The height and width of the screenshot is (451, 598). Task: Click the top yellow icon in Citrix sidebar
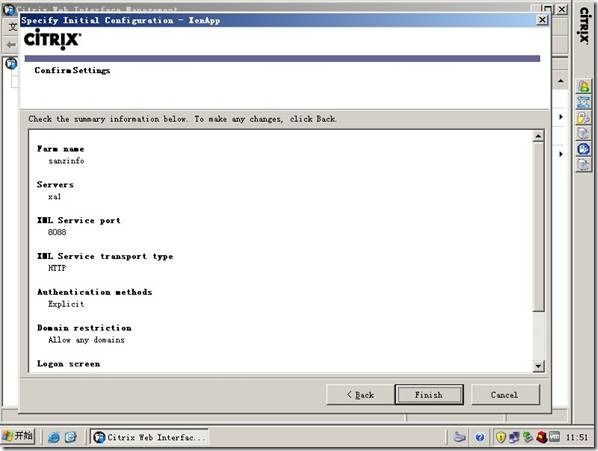584,87
